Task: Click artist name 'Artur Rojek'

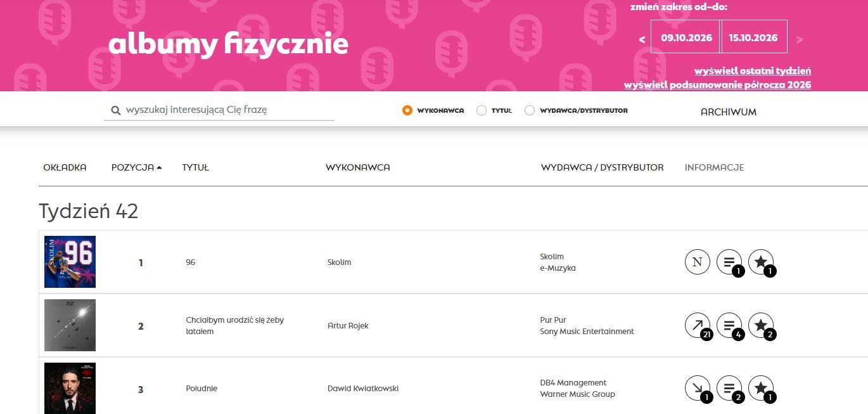Action: 348,325
